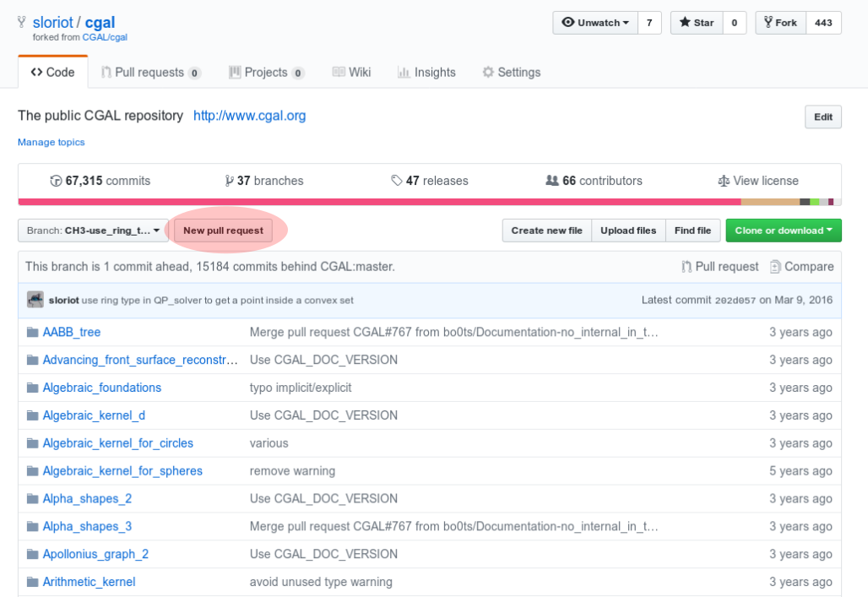Open the Settings tab
This screenshot has width=868, height=597.
click(512, 73)
